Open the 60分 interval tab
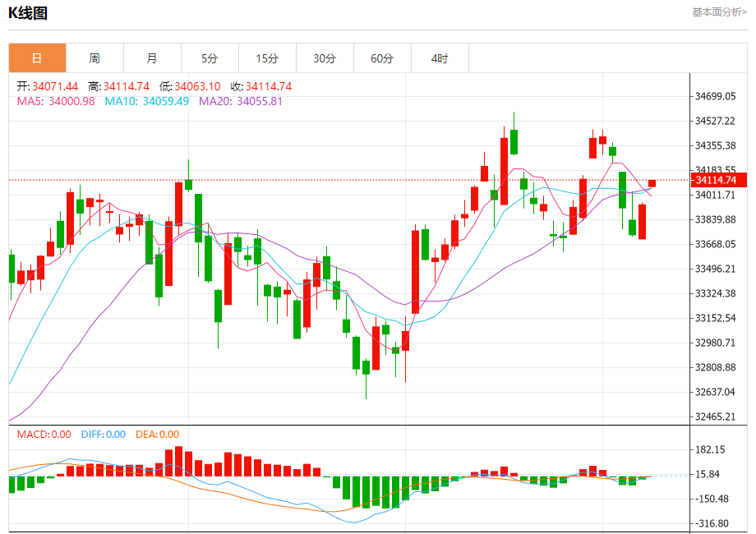Viewport: 756px width, 534px height. [382, 58]
